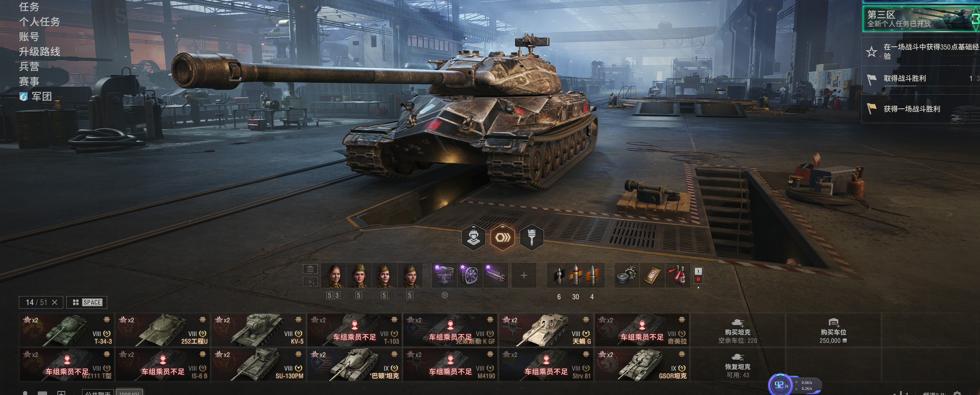Viewport: 980px width, 395px height.
Task: Click the repair kit consumable icon
Action: (626, 275)
